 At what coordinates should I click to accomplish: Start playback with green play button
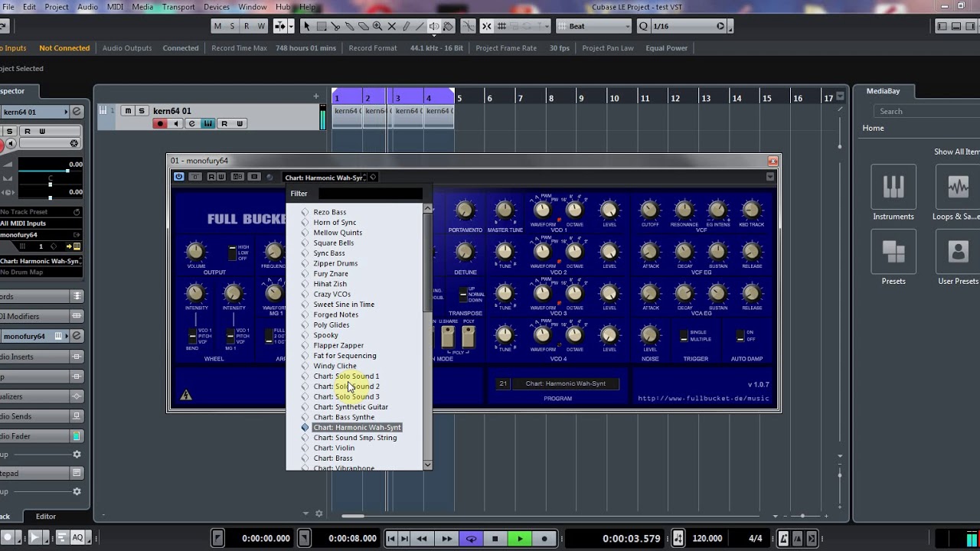pos(520,539)
